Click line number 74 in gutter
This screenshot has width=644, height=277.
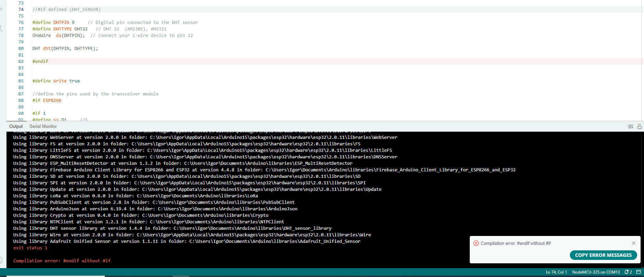tap(21, 9)
